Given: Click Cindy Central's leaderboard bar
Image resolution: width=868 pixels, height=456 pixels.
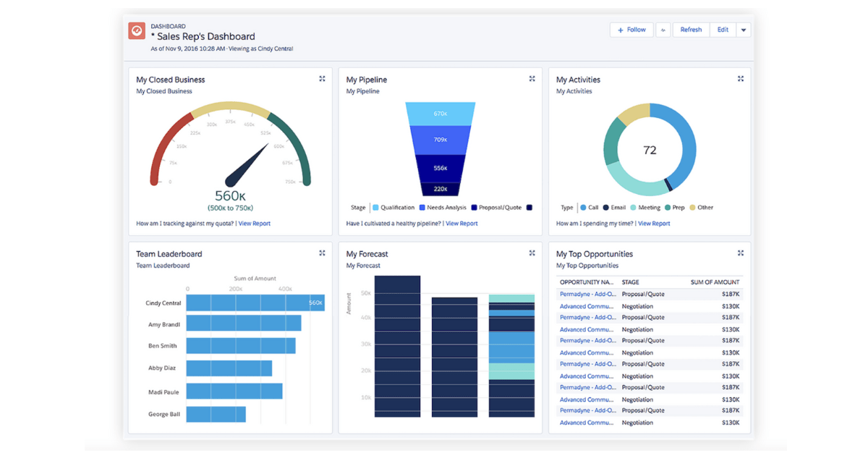Looking at the screenshot, I should (255, 303).
